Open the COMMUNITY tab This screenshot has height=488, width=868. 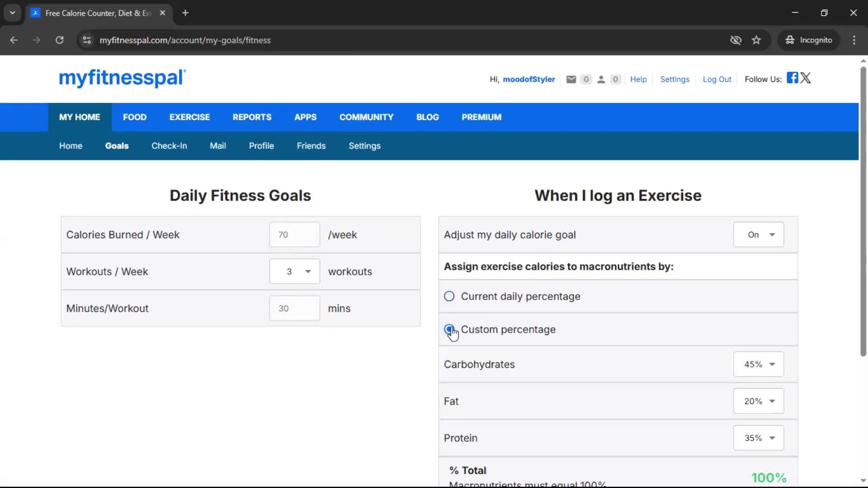coord(366,117)
